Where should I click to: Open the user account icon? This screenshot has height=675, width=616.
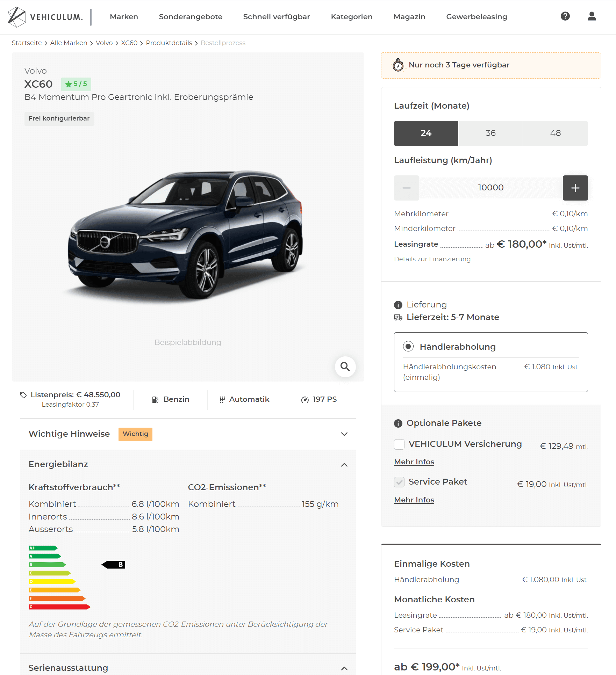click(x=592, y=16)
